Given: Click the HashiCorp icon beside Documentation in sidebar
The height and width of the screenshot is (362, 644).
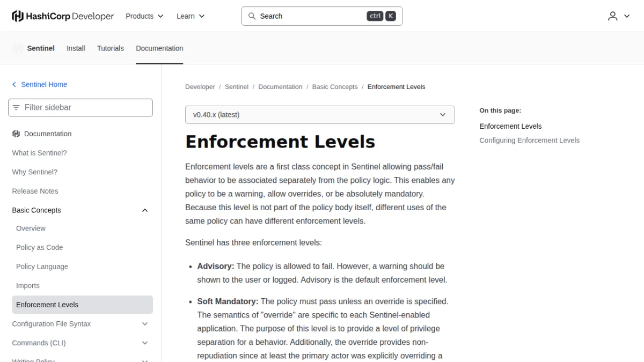Looking at the screenshot, I should 16,134.
